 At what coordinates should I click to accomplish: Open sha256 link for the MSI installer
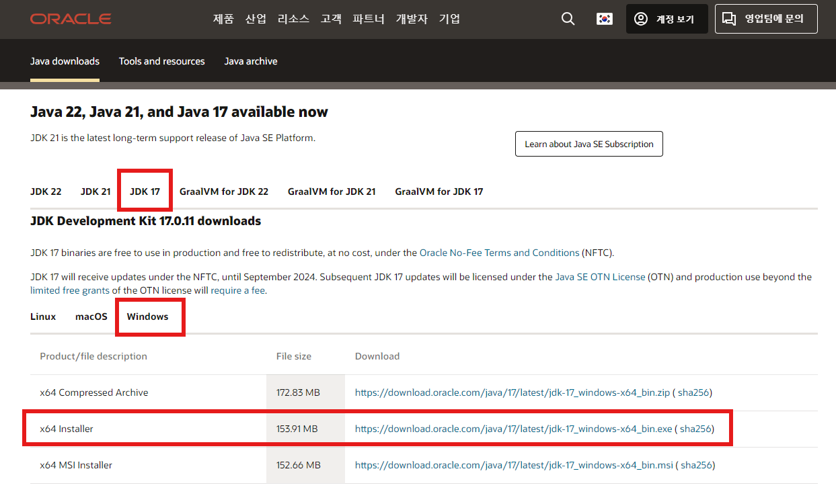click(x=696, y=465)
